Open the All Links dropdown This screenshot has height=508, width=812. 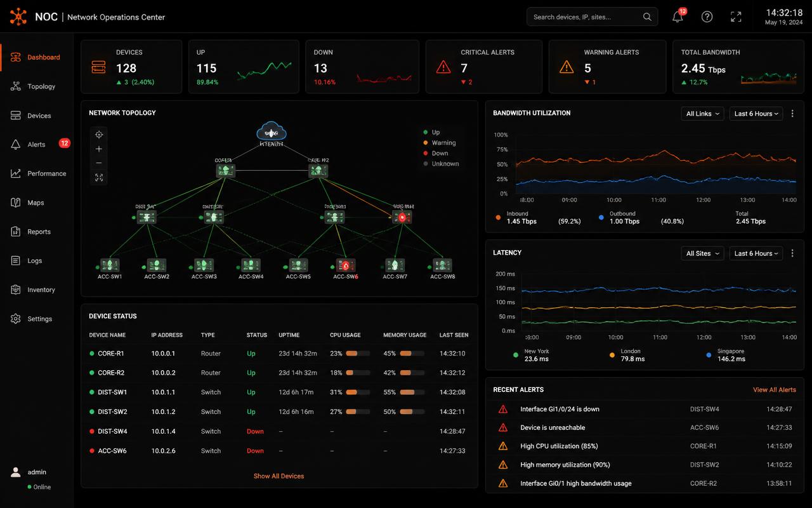pos(703,114)
